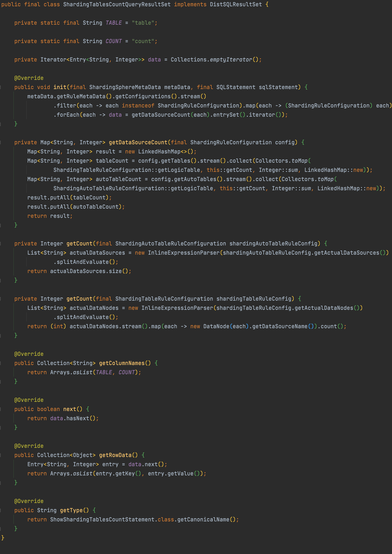Click getCanonicalName() call
This screenshot has width=392, height=554.
click(206, 519)
